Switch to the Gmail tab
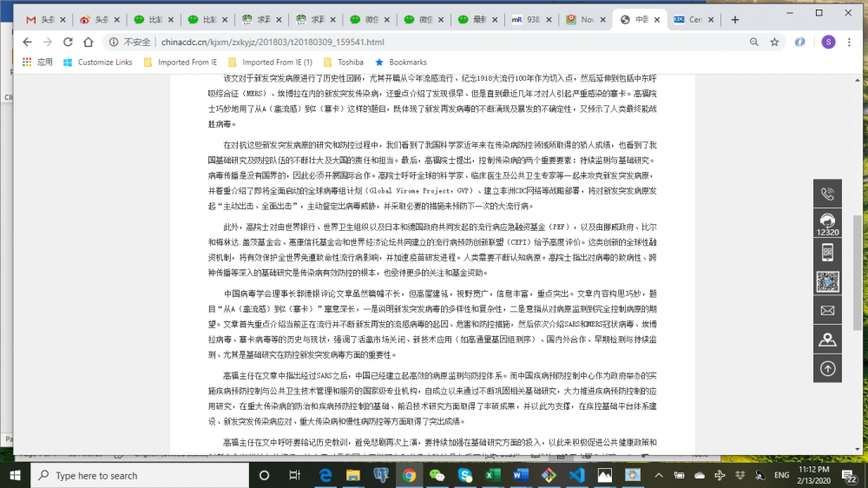The image size is (868, 488). click(x=42, y=19)
